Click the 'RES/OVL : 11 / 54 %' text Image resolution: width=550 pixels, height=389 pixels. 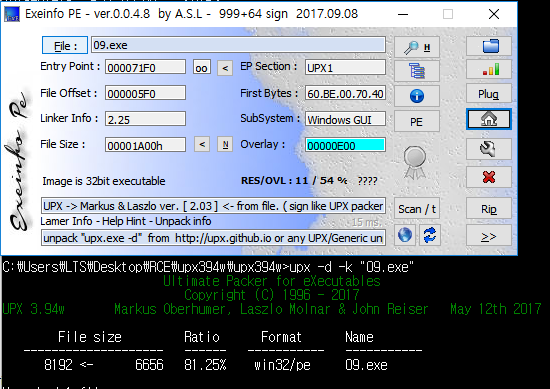[x=294, y=181]
